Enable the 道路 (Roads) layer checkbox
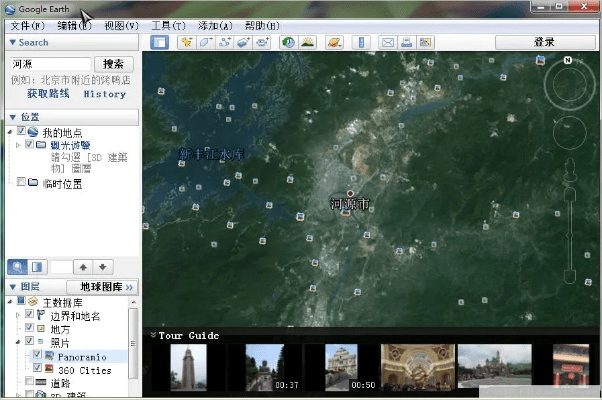The height and width of the screenshot is (400, 602). (x=27, y=382)
